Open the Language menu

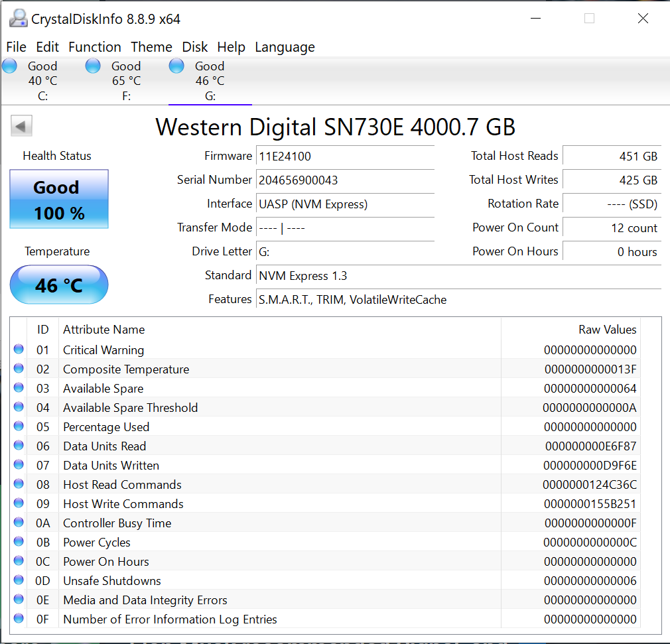[x=285, y=47]
